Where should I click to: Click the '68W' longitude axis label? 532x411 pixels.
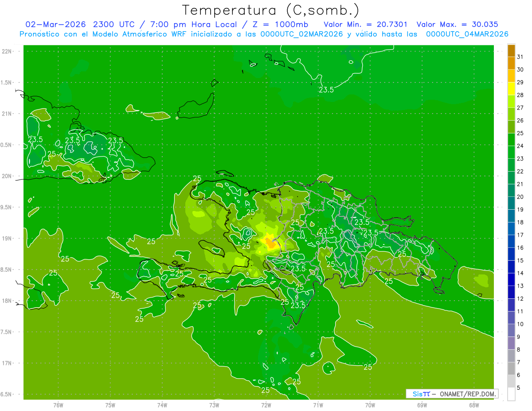tap(474, 405)
